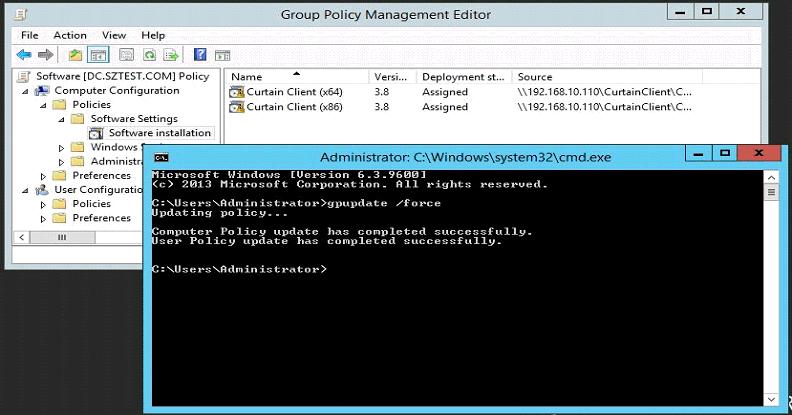Click the Up One Level folder icon
This screenshot has width=792, height=415.
(x=75, y=54)
